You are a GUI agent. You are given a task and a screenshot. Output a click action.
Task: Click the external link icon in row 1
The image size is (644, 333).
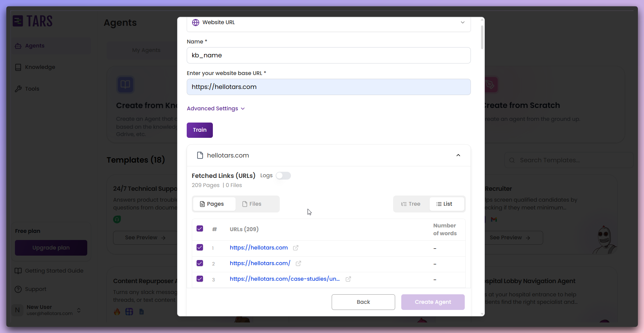(296, 248)
